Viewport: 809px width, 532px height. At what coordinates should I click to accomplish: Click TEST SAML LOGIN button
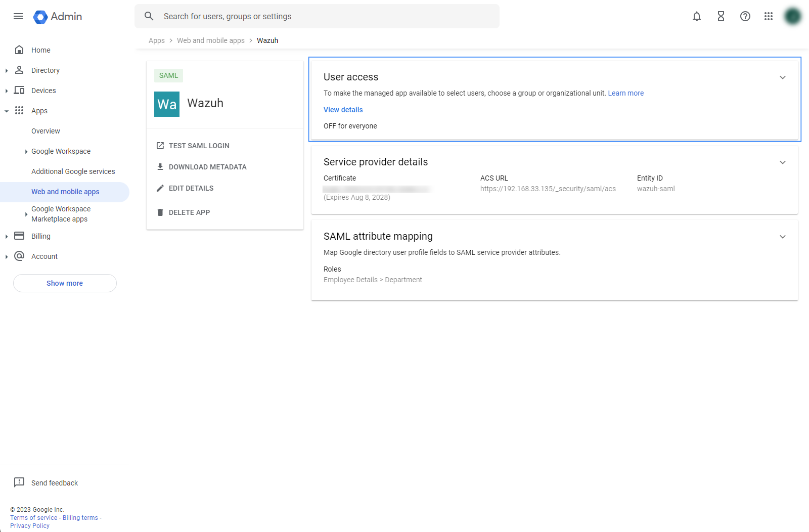click(x=199, y=146)
